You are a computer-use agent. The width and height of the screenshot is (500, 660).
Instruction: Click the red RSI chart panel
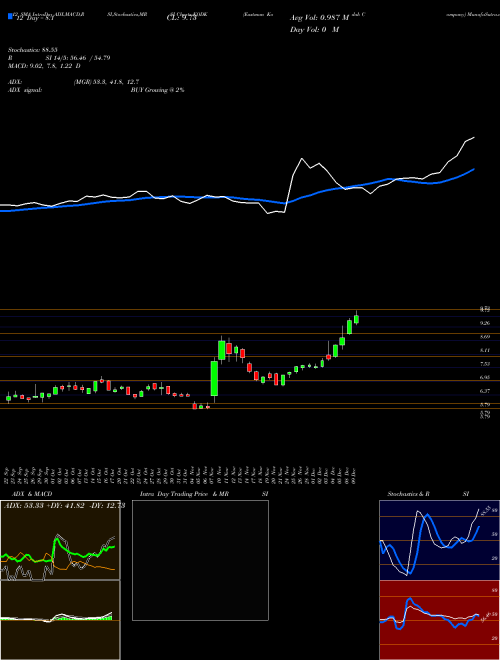(x=439, y=620)
